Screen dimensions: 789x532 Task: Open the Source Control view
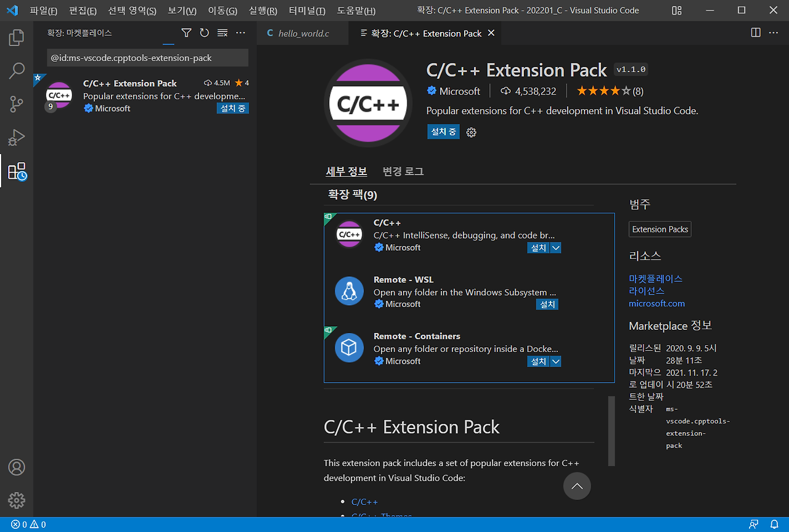click(17, 104)
